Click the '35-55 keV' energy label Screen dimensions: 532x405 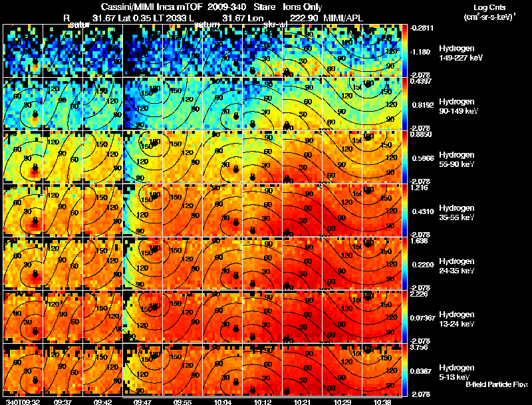[456, 217]
